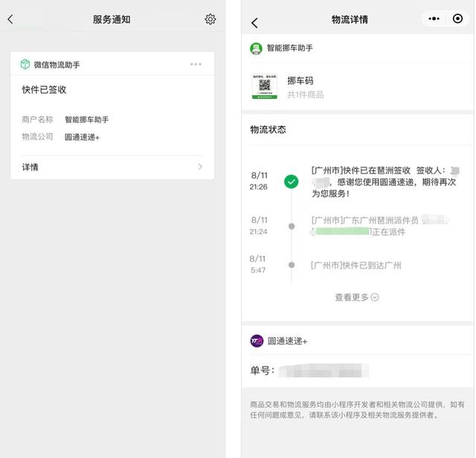Viewport: 476px width, 458px height.
Task: Select the 快件已签收 title text
Action: [44, 89]
